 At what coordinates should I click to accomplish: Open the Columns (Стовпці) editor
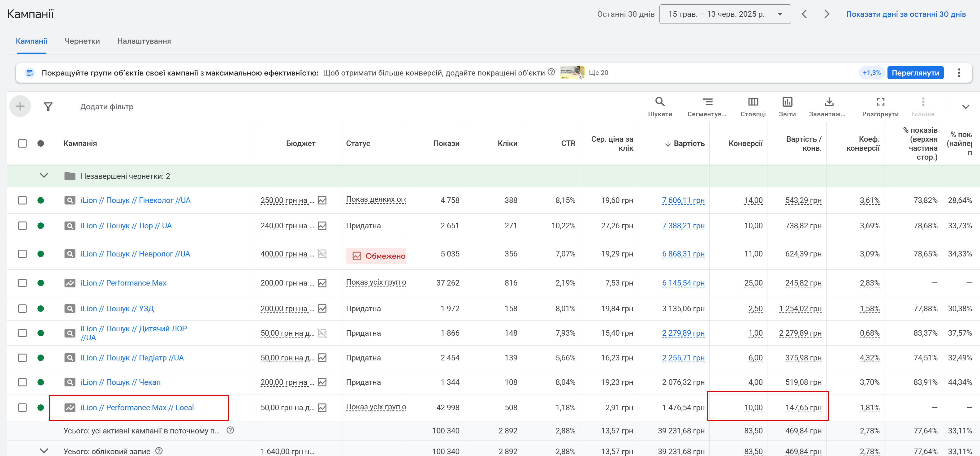click(753, 106)
